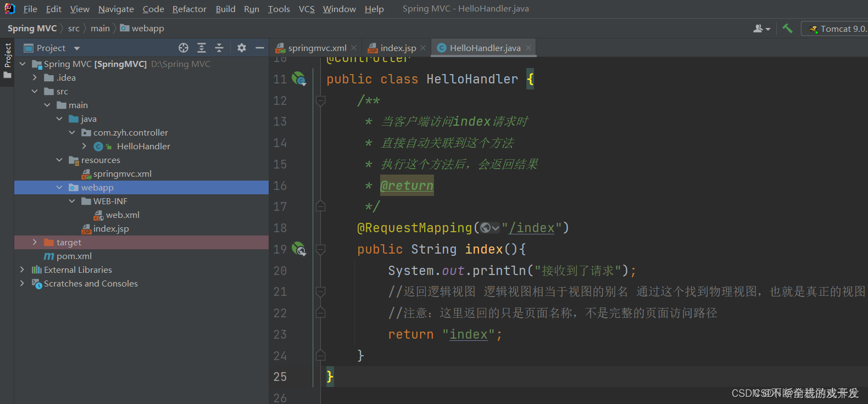Open the Build menu
Image resolution: width=868 pixels, height=404 pixels.
point(225,9)
